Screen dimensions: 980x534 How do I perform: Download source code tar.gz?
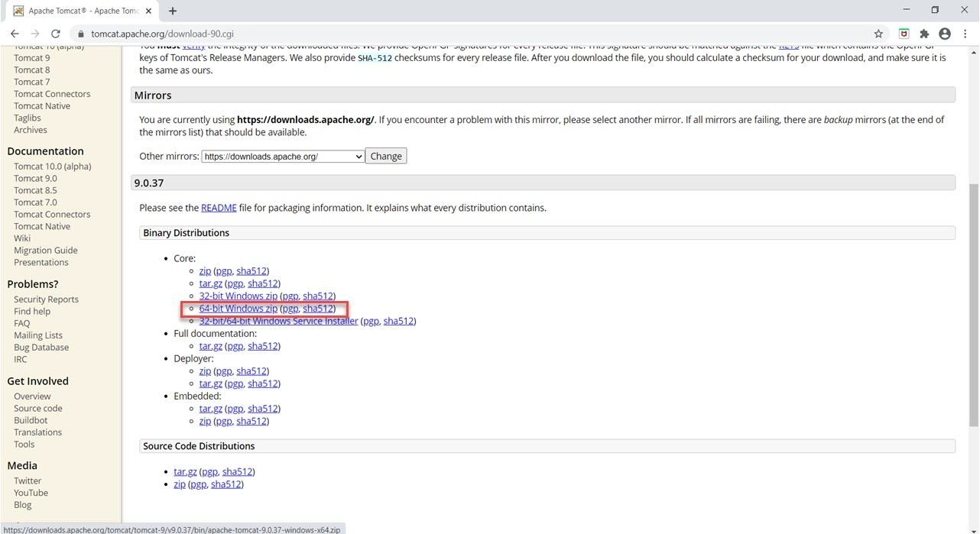click(x=185, y=472)
